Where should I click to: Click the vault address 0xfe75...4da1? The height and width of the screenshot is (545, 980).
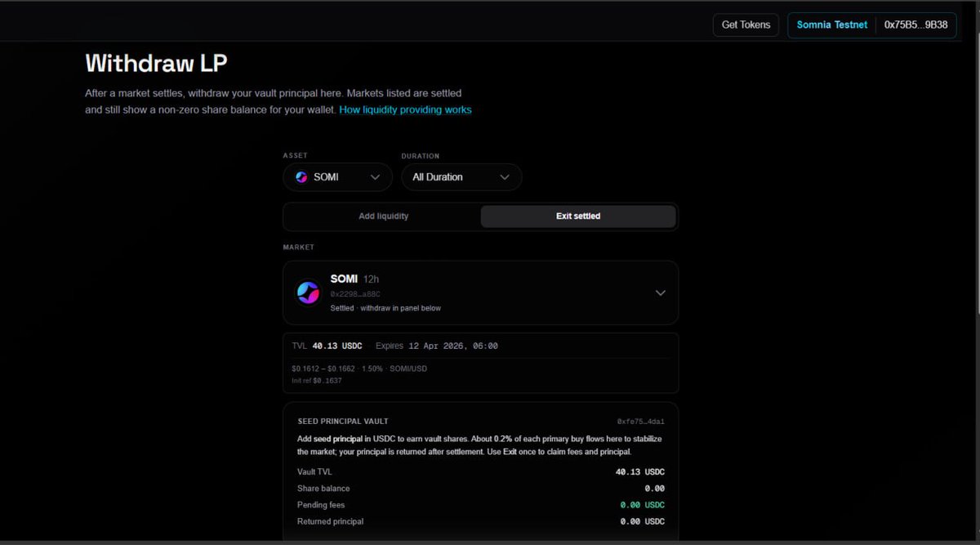point(641,422)
